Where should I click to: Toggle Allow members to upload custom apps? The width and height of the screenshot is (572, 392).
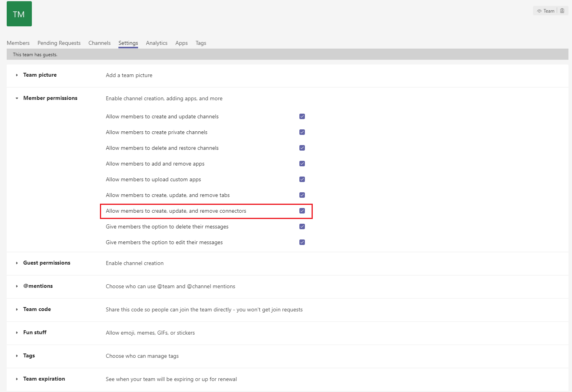click(x=302, y=179)
